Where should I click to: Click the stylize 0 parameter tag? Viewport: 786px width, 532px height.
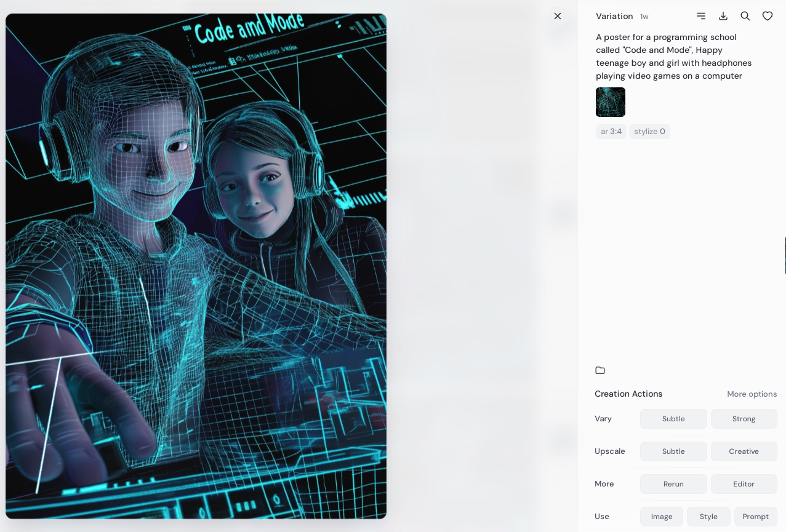click(x=649, y=132)
